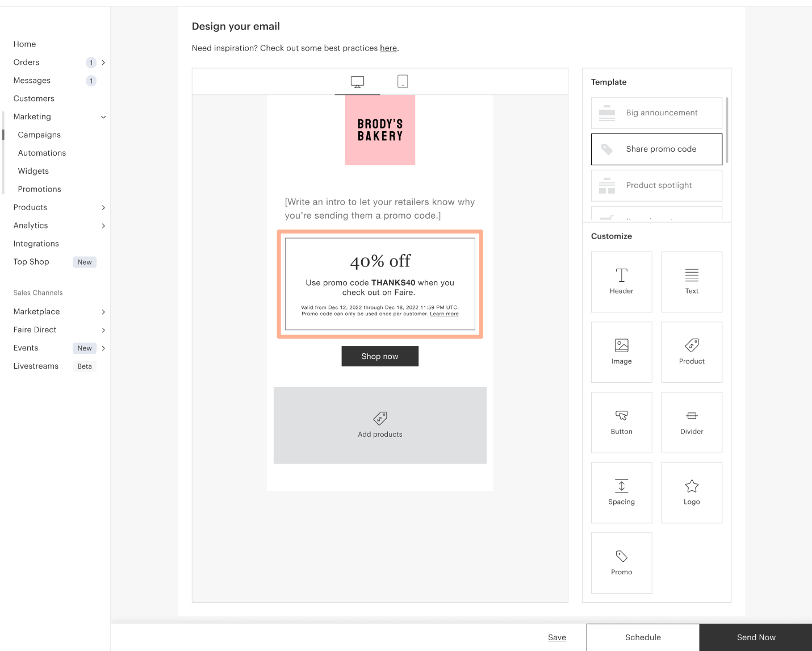Select the Big announcement template
Image resolution: width=812 pixels, height=651 pixels.
pos(656,113)
